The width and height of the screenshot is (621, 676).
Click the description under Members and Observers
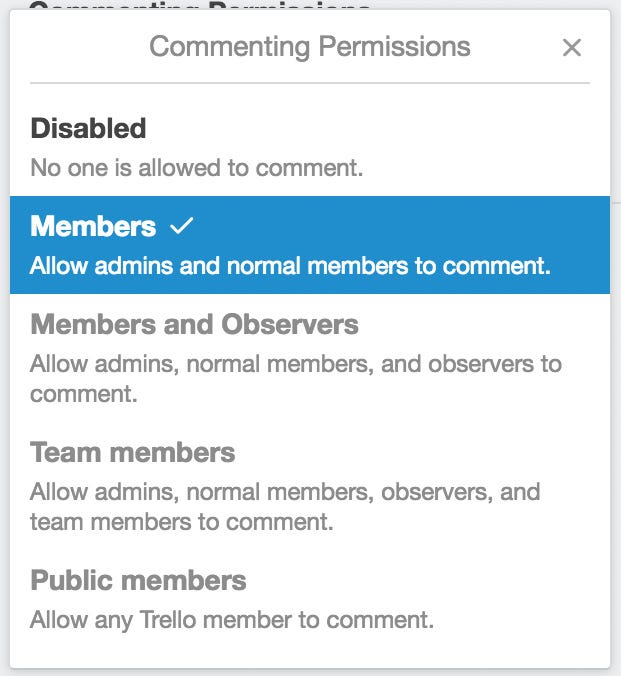tap(295, 377)
